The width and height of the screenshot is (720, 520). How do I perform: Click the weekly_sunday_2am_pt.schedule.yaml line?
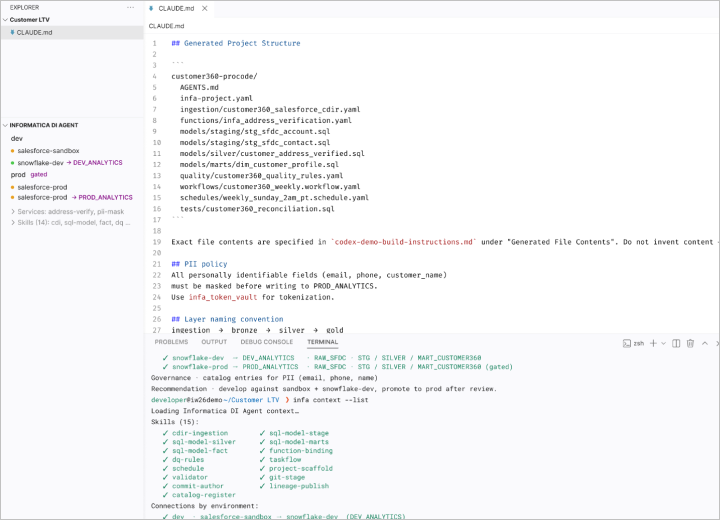pos(274,198)
